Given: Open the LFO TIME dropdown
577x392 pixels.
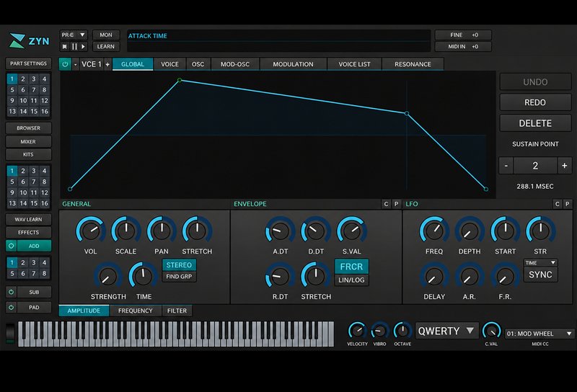Looking at the screenshot, I should coord(540,263).
